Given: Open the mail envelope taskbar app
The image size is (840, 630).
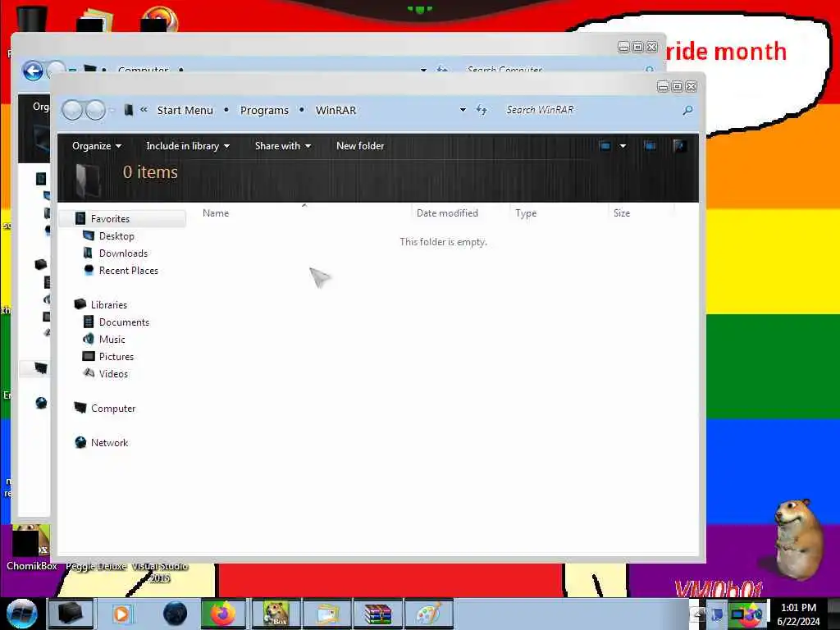Looking at the screenshot, I should click(328, 614).
